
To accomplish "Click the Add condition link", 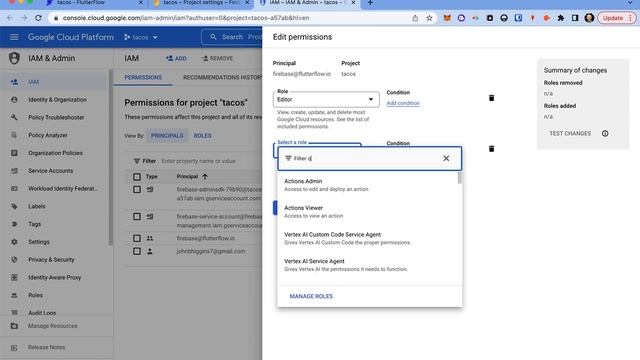I will [403, 103].
